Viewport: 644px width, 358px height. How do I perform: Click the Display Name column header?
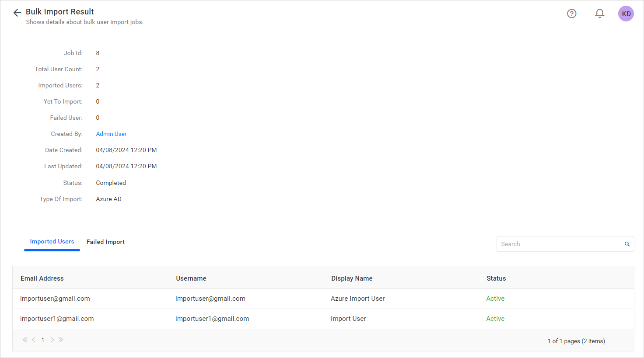352,278
